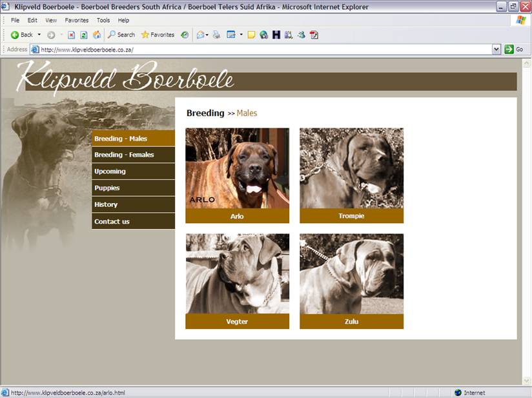This screenshot has width=532, height=398.
Task: Go to the Home page
Action: pos(97,35)
